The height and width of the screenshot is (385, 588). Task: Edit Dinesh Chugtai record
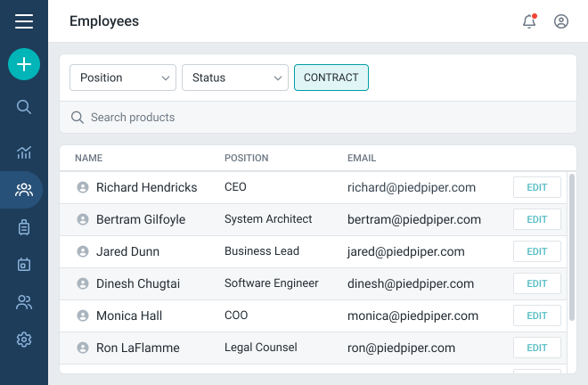pos(537,283)
